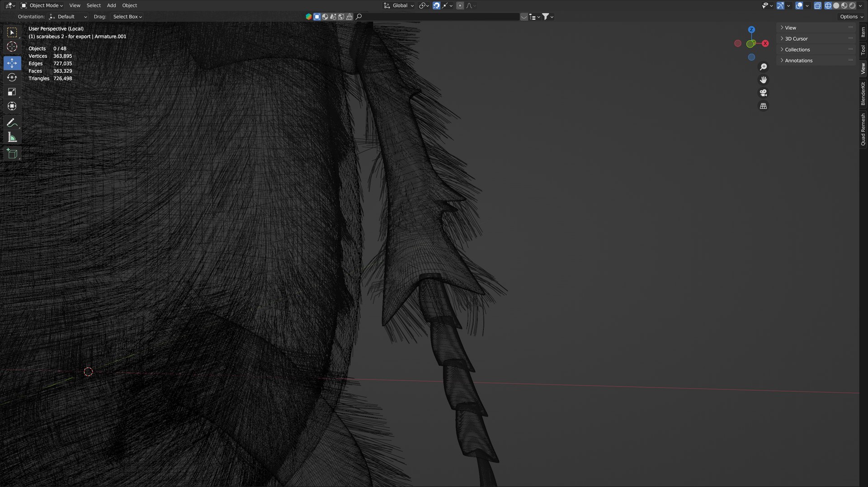Open the Drag Select Box dropdown

tap(127, 17)
